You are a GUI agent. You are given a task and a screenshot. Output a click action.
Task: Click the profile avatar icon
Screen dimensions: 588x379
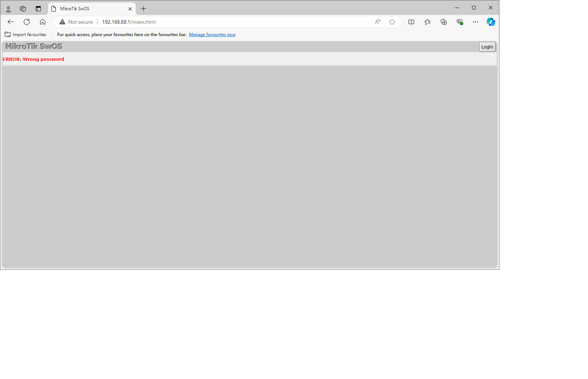coord(8,9)
